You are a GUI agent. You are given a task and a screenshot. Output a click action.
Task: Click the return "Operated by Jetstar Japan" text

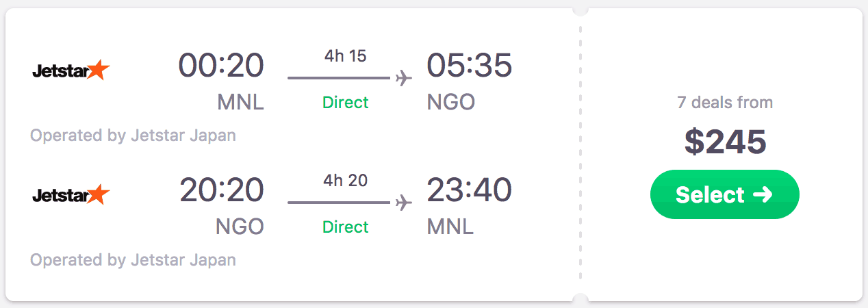coord(133,260)
